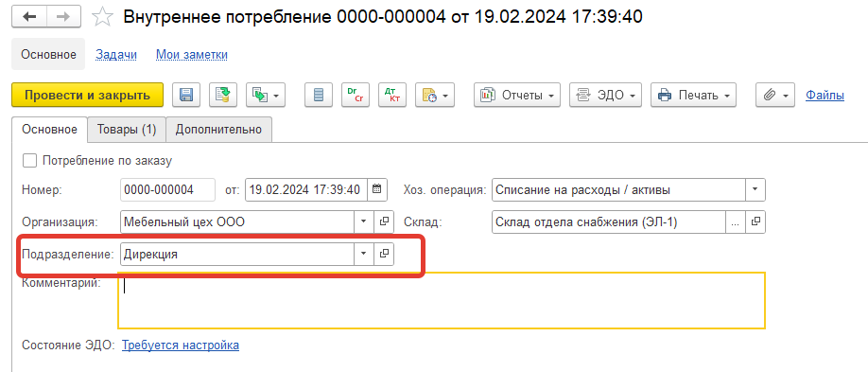868x372 pixels.
Task: Open the paperclip attachments dropdown
Action: [775, 95]
